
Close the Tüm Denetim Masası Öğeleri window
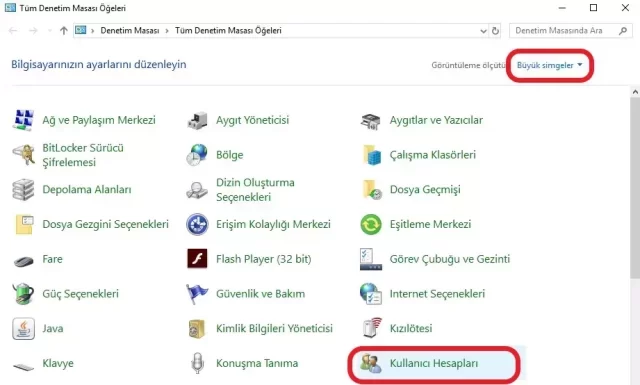point(625,8)
